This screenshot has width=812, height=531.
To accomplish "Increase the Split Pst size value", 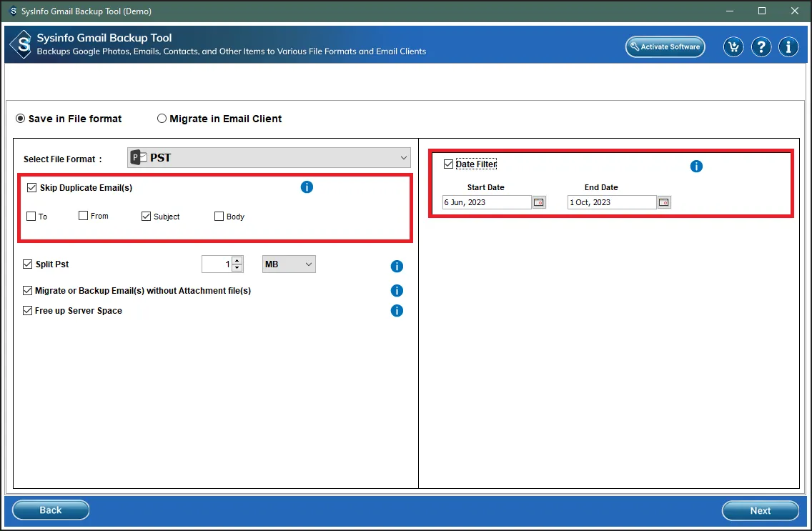I will (x=237, y=260).
